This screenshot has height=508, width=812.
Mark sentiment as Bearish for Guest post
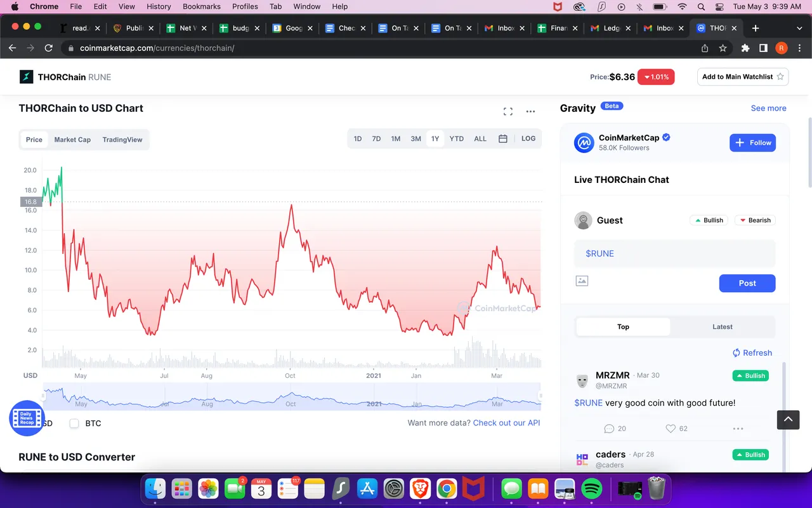coord(755,220)
